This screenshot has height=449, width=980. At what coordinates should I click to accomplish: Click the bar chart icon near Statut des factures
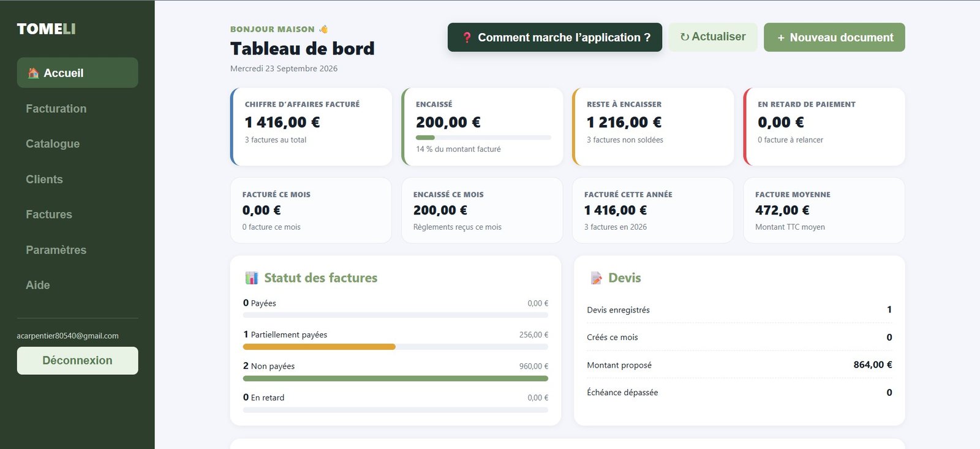point(251,278)
